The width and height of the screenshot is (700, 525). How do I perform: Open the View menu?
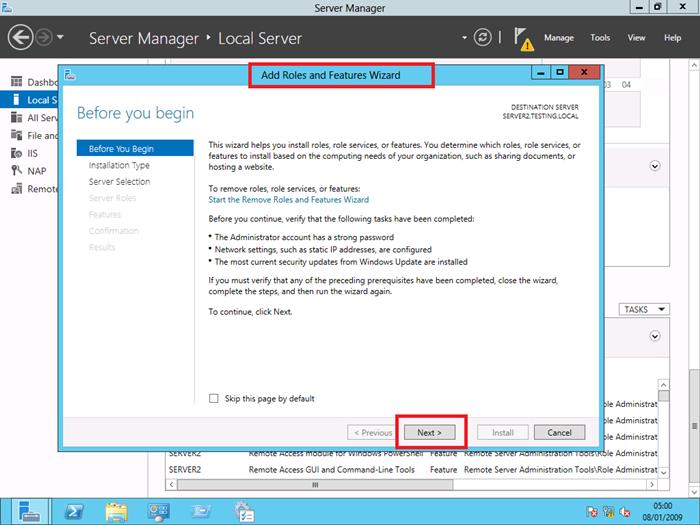click(x=636, y=38)
